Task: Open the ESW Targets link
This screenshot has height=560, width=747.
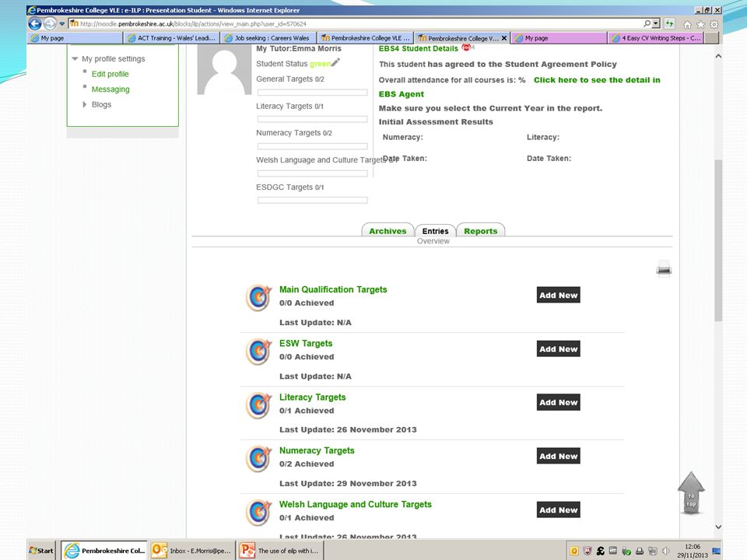Action: pos(306,343)
